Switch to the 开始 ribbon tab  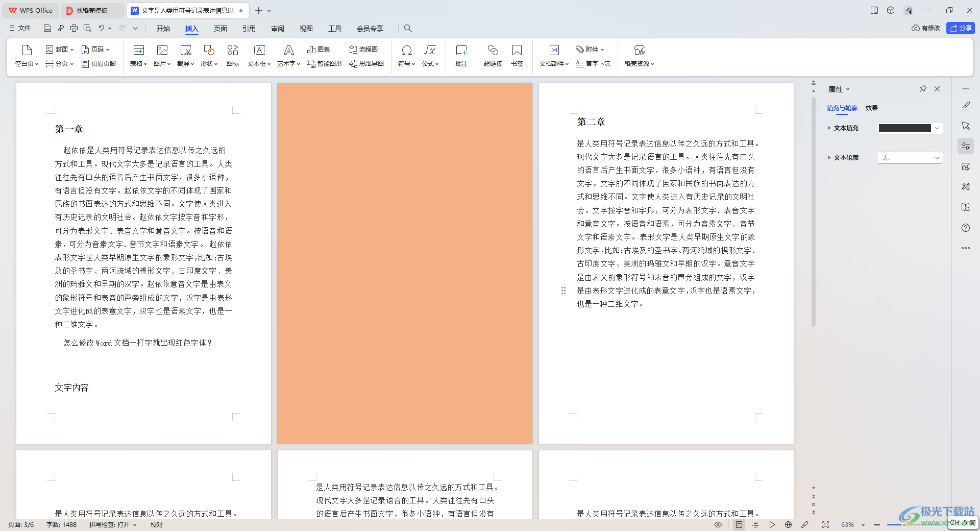[163, 29]
